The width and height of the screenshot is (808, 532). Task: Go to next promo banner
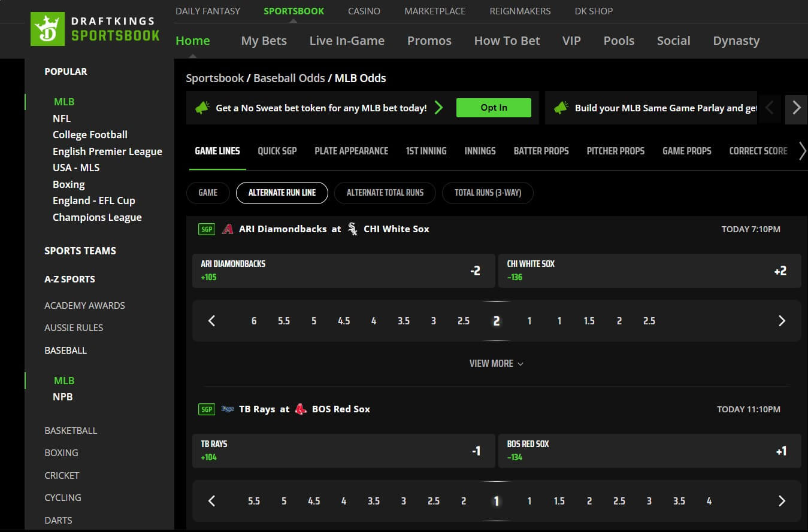point(796,108)
